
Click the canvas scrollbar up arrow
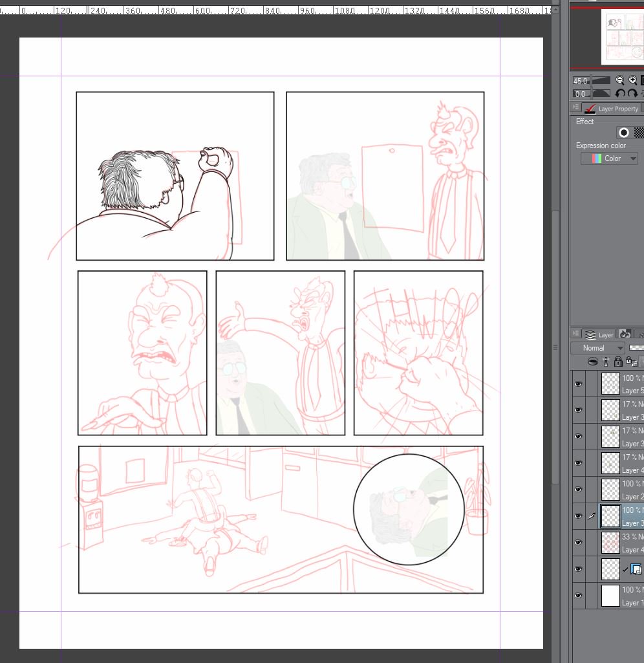tap(555, 9)
